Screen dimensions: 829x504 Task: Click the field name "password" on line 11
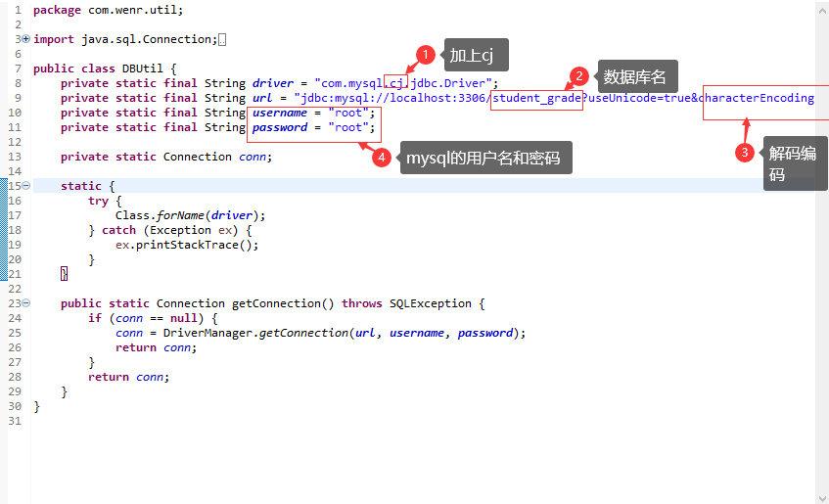(280, 127)
